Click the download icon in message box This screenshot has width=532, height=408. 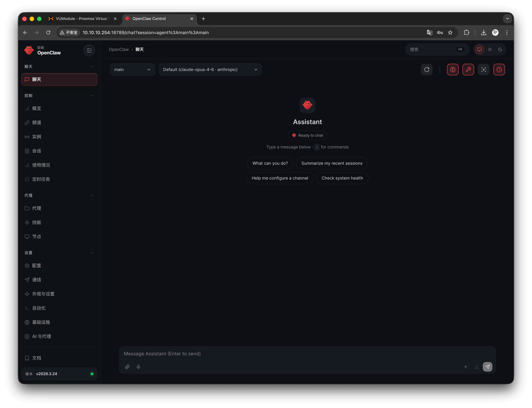476,367
